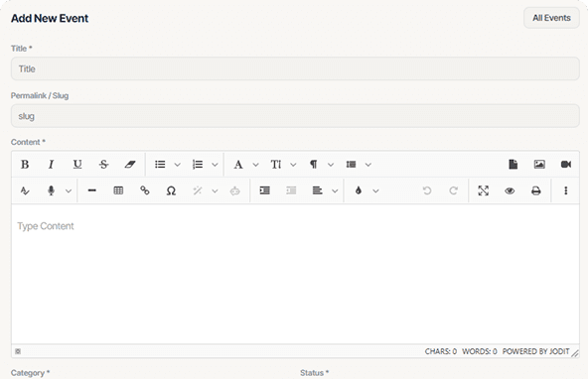Image resolution: width=588 pixels, height=379 pixels.
Task: Print the editor content
Action: point(536,191)
